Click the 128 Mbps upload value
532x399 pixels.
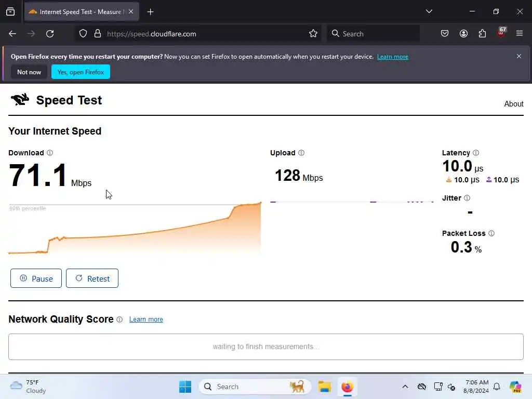(x=299, y=176)
